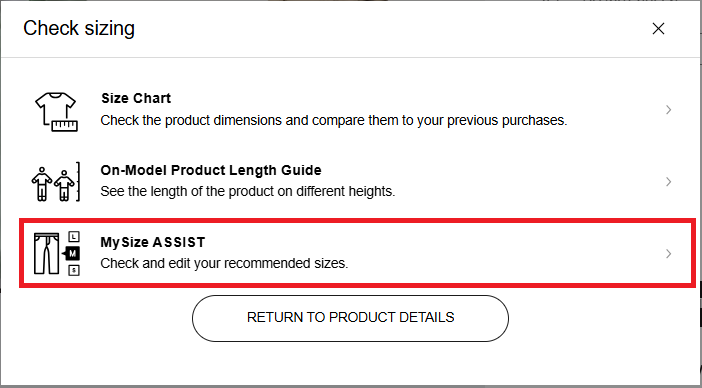
Task: Close the Check sizing dialog
Action: coord(658,29)
